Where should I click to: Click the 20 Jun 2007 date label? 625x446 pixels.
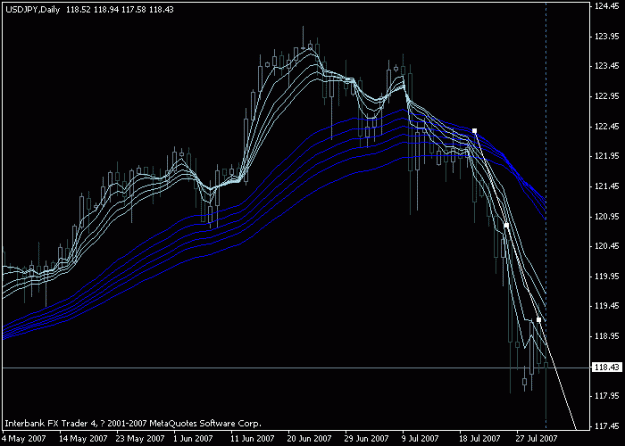[x=311, y=439]
